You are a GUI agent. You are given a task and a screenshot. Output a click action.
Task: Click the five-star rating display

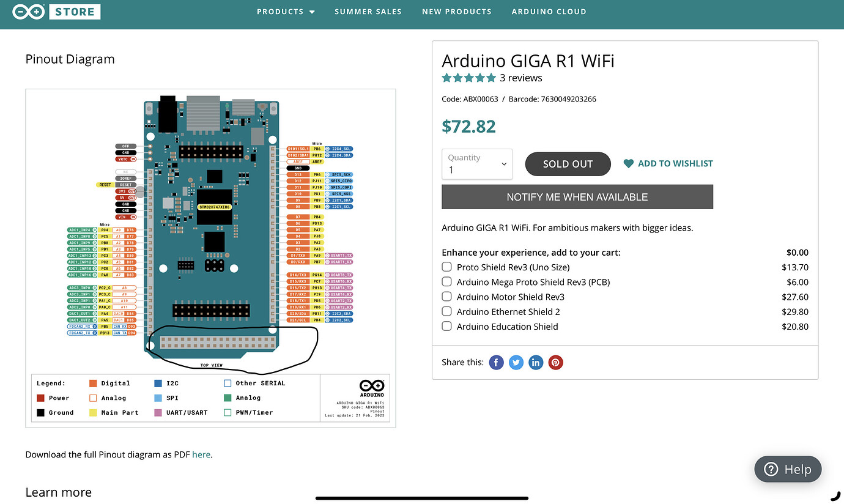click(x=469, y=78)
